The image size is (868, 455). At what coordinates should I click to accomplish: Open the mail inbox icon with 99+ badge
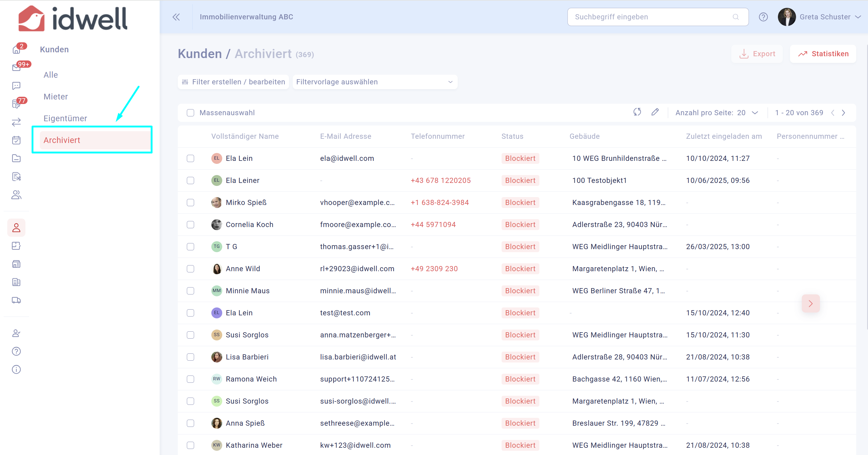pyautogui.click(x=16, y=68)
